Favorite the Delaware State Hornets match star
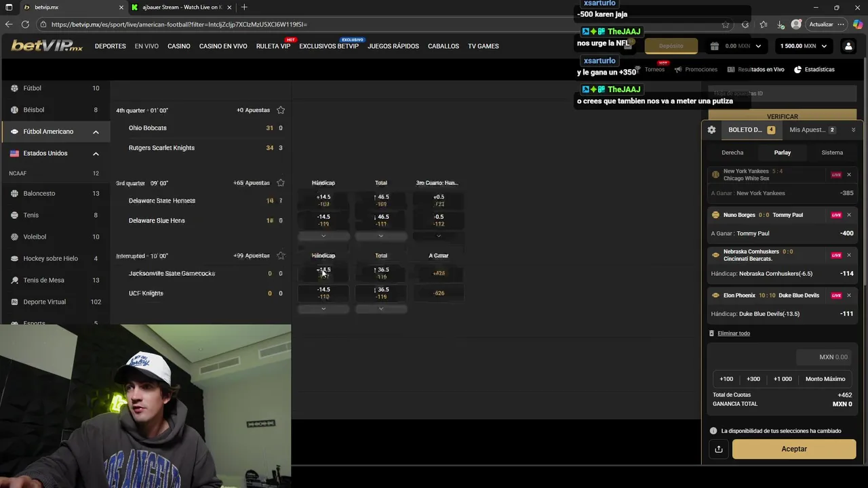 [281, 183]
